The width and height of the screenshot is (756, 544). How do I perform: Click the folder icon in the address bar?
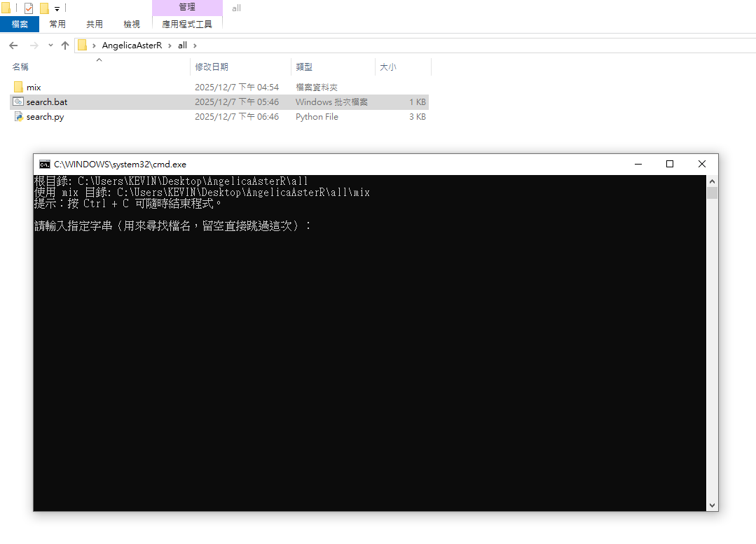tap(83, 46)
